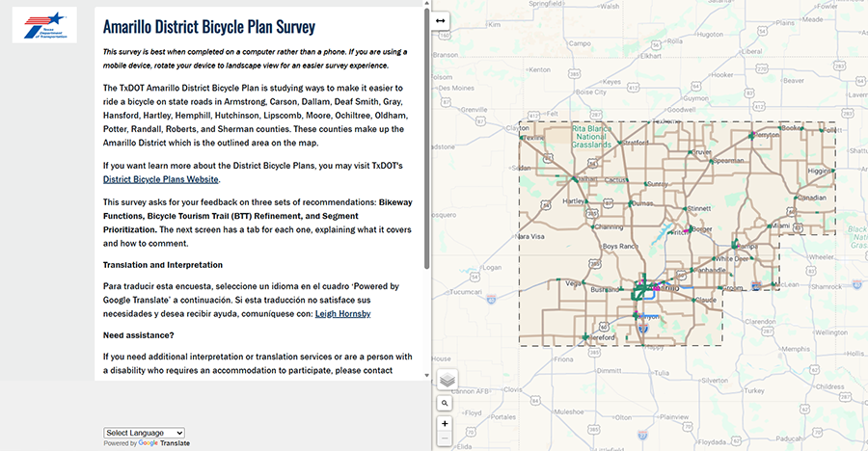Click the Perryton label on the map
The height and width of the screenshot is (451, 868).
(766, 135)
